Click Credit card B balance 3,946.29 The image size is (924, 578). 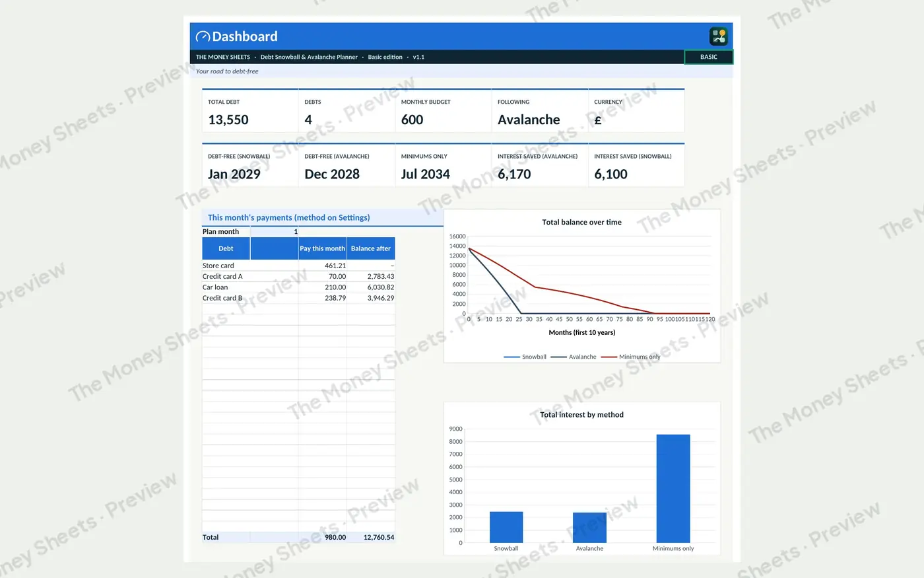[x=381, y=298]
